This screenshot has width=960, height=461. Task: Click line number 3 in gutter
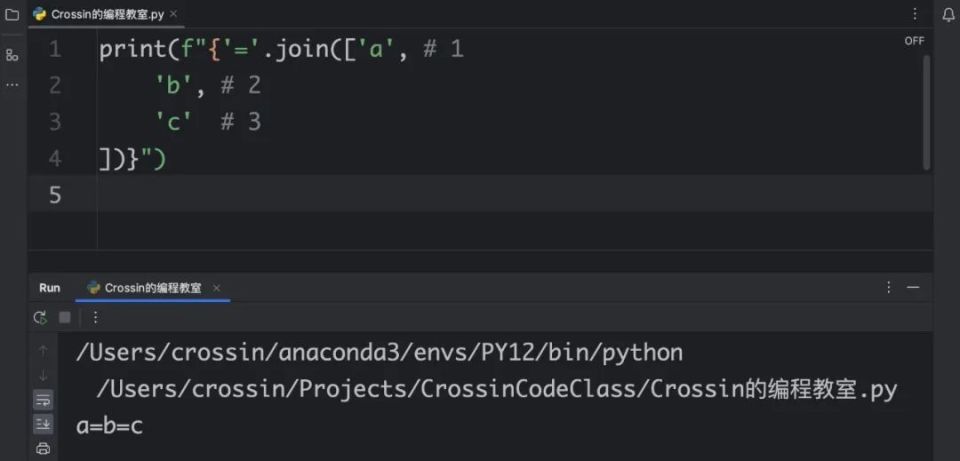55,122
